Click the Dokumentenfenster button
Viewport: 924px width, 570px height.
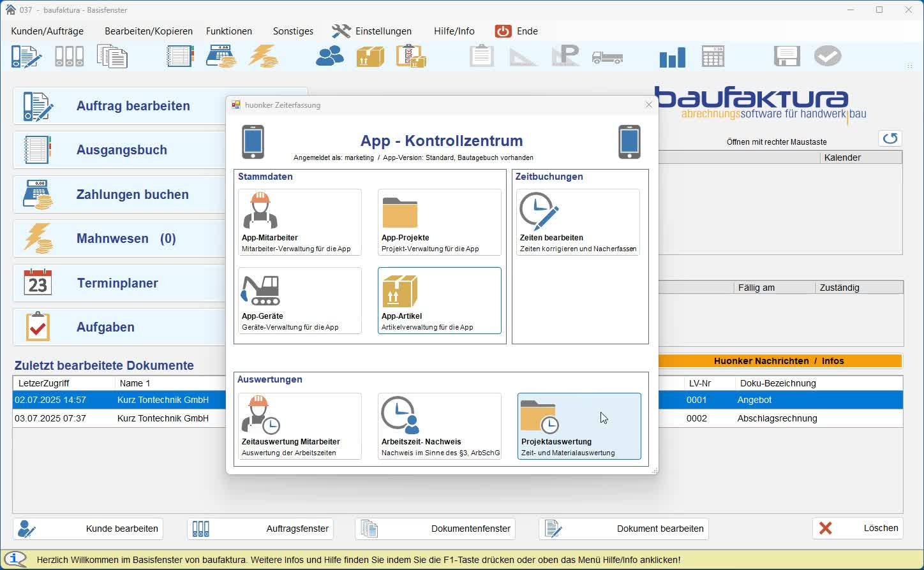[435, 529]
